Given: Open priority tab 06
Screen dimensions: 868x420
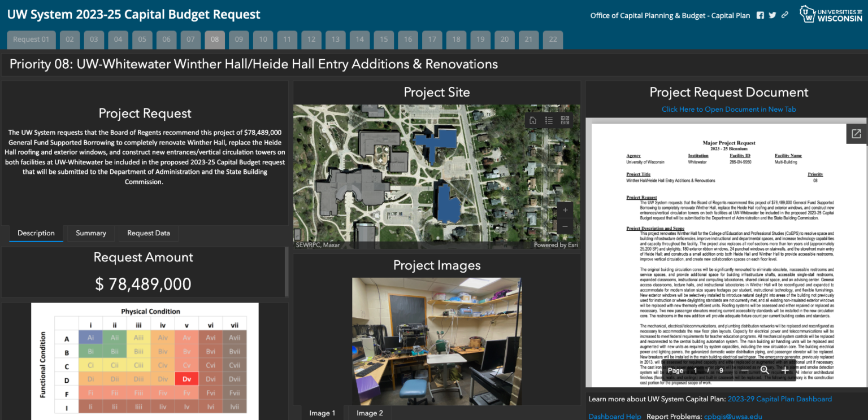Looking at the screenshot, I should coord(167,40).
